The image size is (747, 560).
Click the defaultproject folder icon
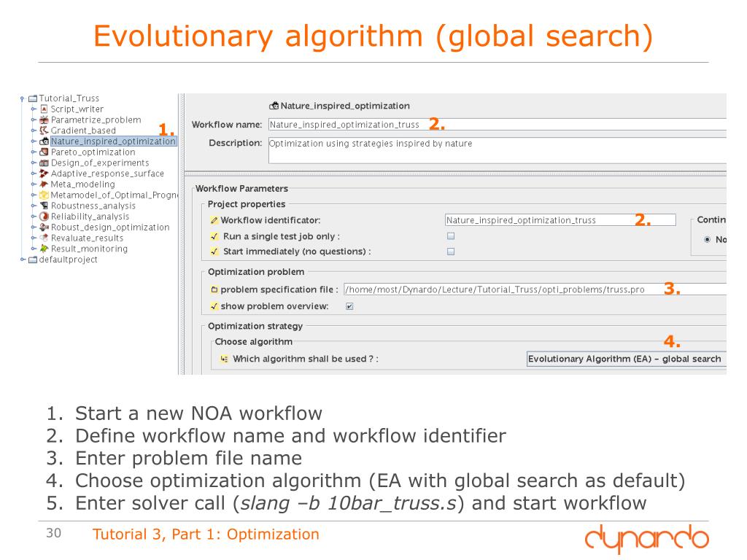point(32,260)
